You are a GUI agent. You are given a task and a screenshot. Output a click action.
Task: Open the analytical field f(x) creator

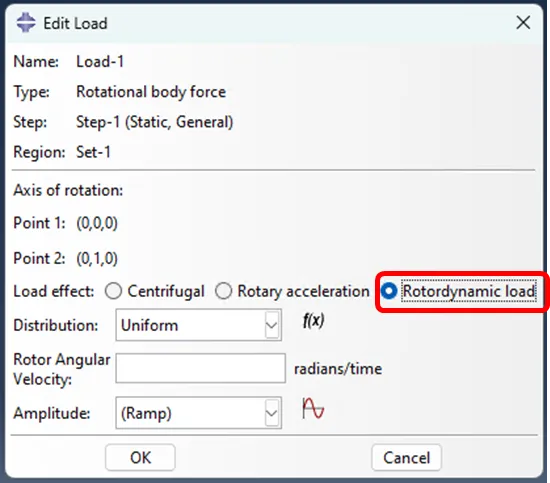tap(313, 321)
